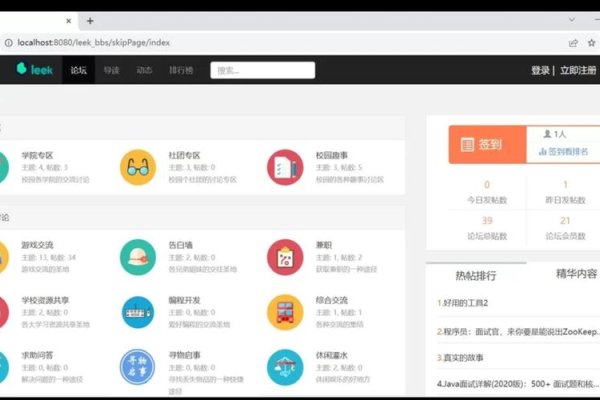Open the 兼职 board title
Screen dimensions: 600x400
coord(324,245)
